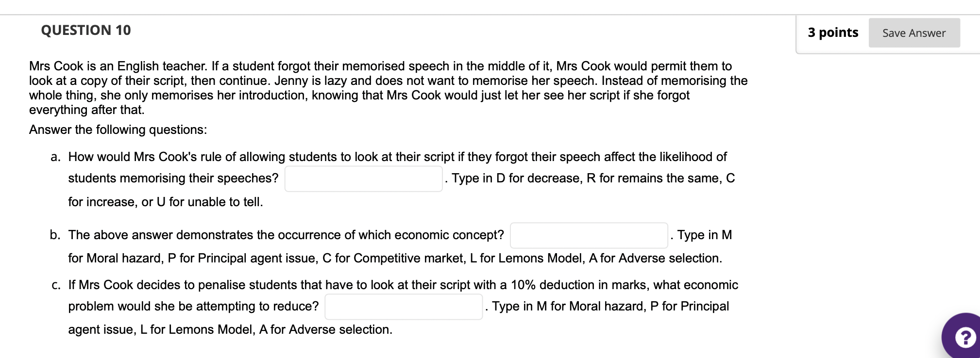This screenshot has width=980, height=358.
Task: Select part c's question text
Action: (x=340, y=285)
